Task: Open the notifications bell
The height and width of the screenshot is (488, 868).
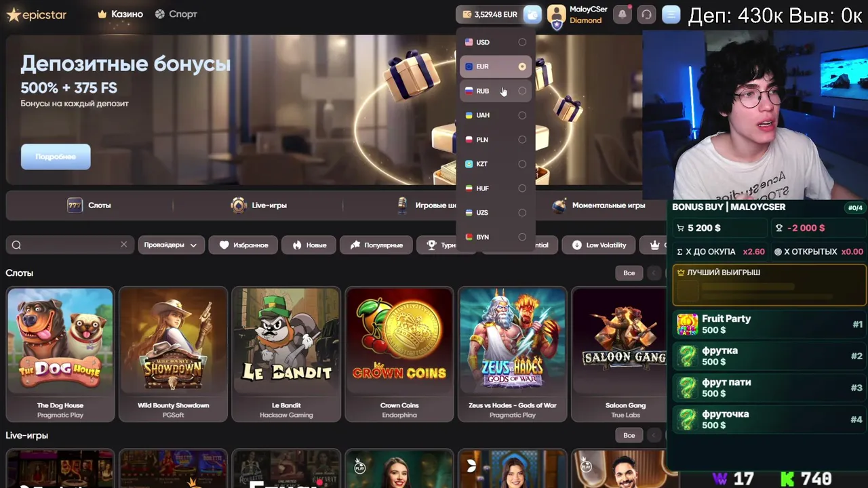Action: [x=623, y=14]
